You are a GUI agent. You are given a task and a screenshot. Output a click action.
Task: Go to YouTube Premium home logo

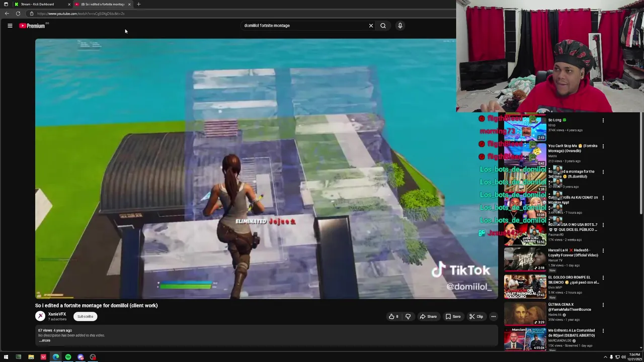[x=33, y=26]
